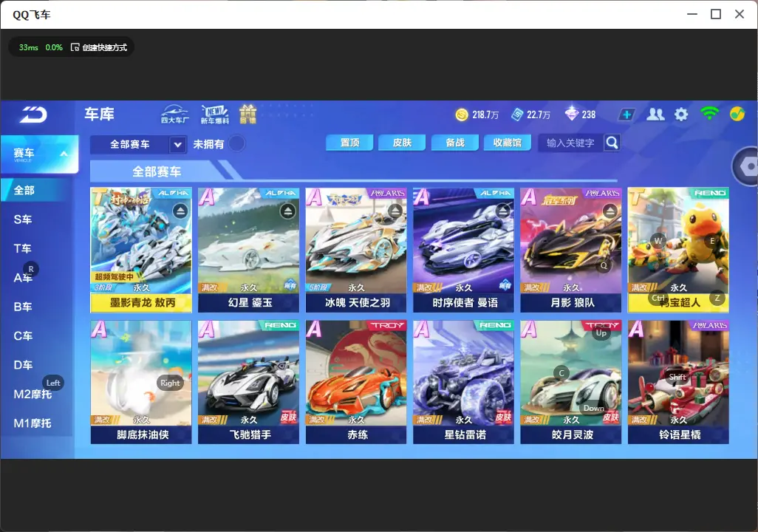Select the 脚底抹油侠 car card
Image resolution: width=758 pixels, height=532 pixels.
[141, 382]
